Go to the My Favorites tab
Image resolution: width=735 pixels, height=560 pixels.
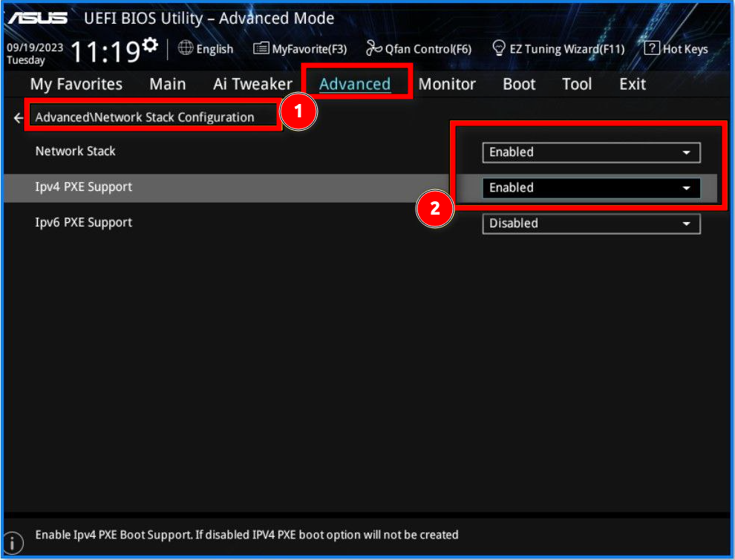[76, 84]
